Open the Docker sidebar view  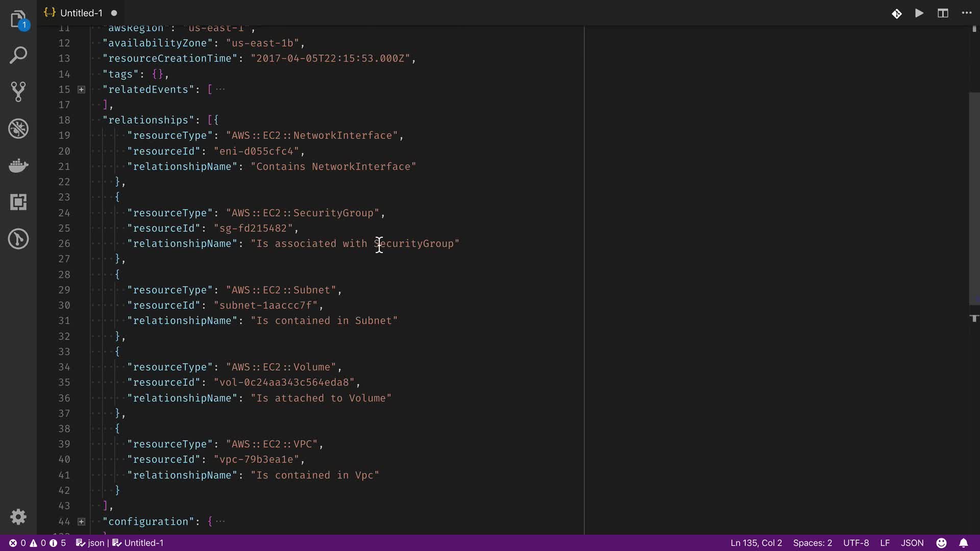pyautogui.click(x=18, y=165)
